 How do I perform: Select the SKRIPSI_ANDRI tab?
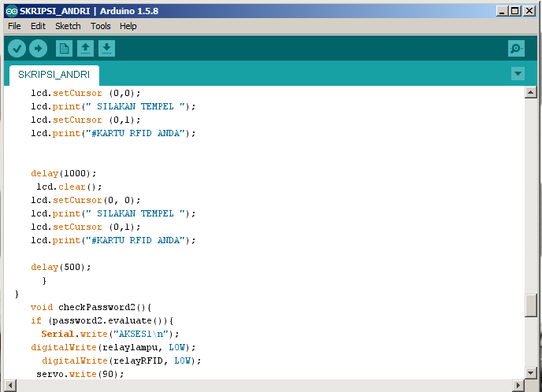pyautogui.click(x=54, y=75)
